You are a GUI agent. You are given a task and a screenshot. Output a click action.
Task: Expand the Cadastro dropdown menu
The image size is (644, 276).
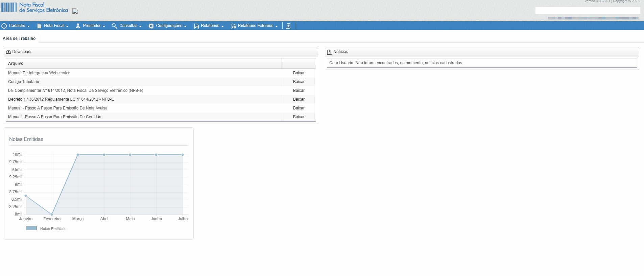click(x=19, y=26)
